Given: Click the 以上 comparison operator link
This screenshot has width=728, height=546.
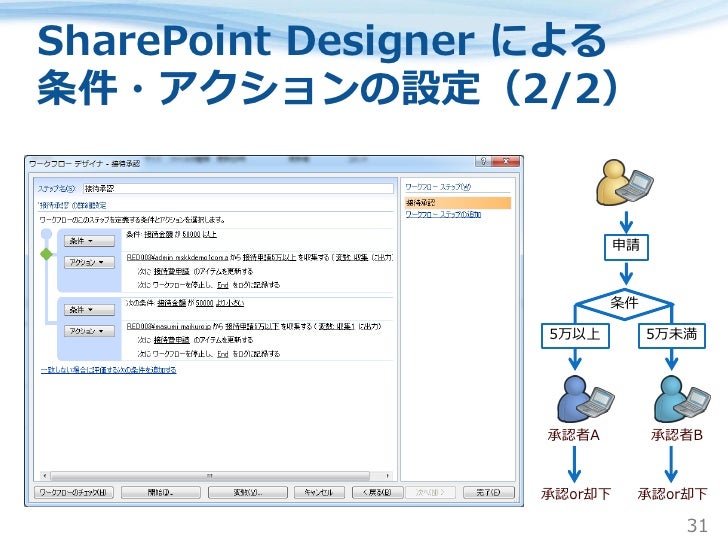Looking at the screenshot, I should pos(209,234).
